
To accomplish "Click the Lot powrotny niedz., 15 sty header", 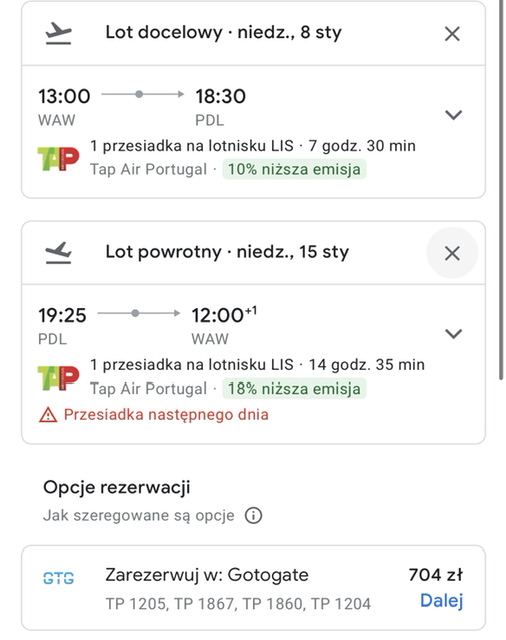I will 227,252.
